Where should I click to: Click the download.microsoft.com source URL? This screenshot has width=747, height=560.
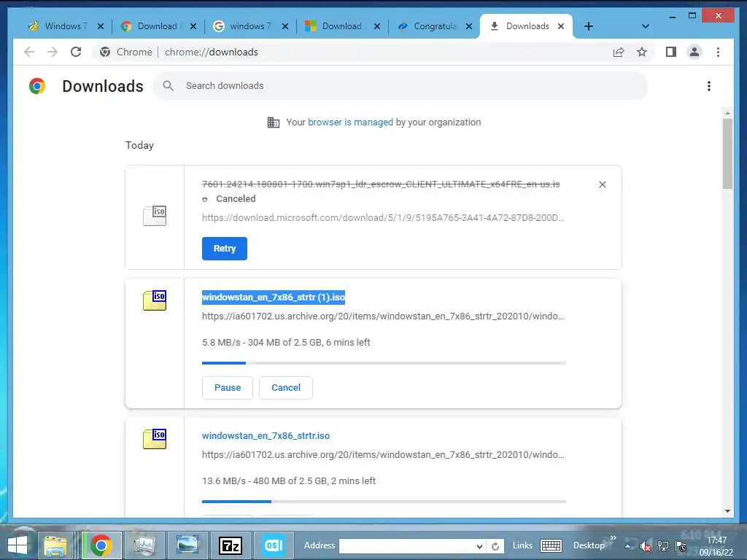[382, 218]
